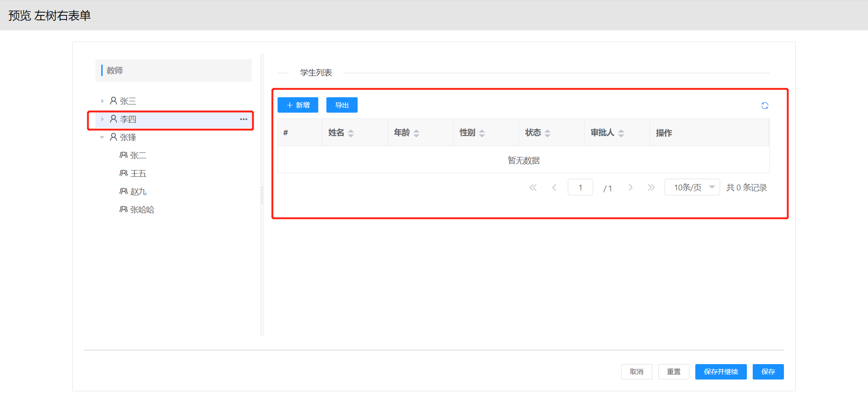This screenshot has height=408, width=868.
Task: Sort by the 性别 column arrows
Action: click(x=482, y=133)
